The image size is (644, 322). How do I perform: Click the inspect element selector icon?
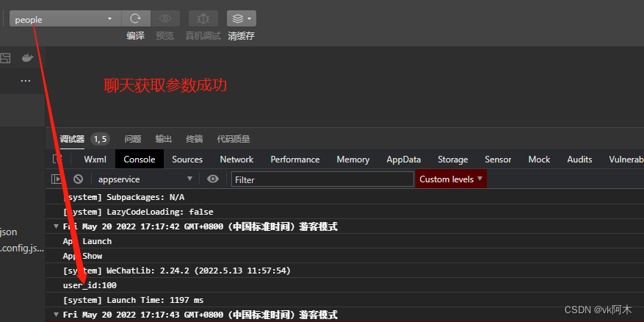click(x=58, y=159)
